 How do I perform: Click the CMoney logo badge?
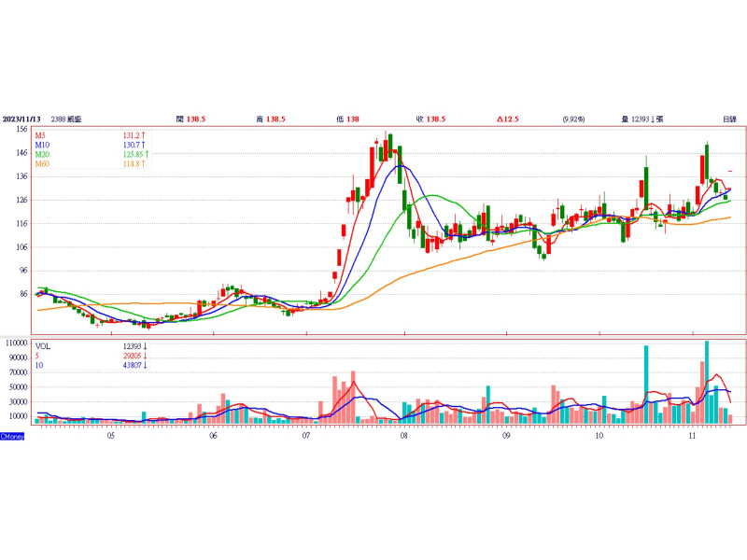coord(12,435)
